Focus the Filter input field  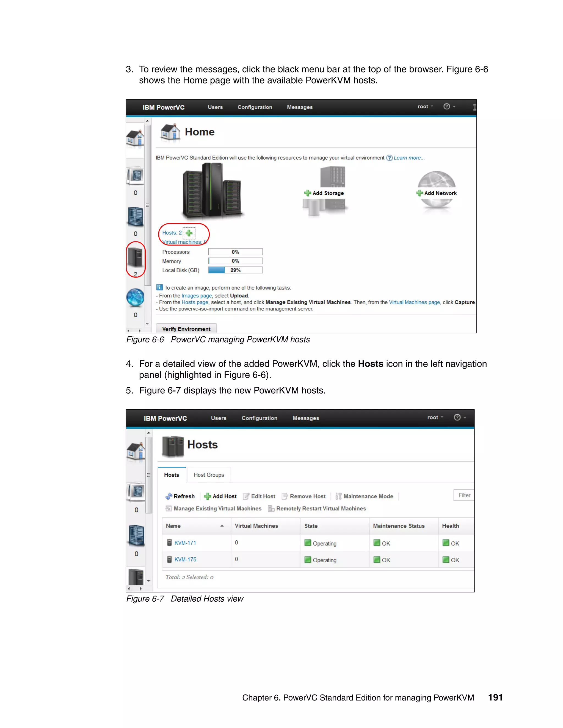tap(464, 495)
